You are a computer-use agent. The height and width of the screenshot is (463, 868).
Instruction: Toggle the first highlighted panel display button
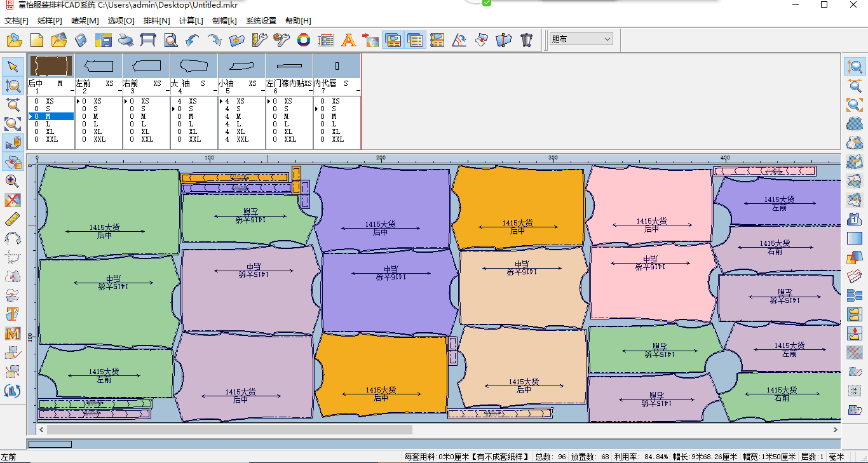(393, 40)
